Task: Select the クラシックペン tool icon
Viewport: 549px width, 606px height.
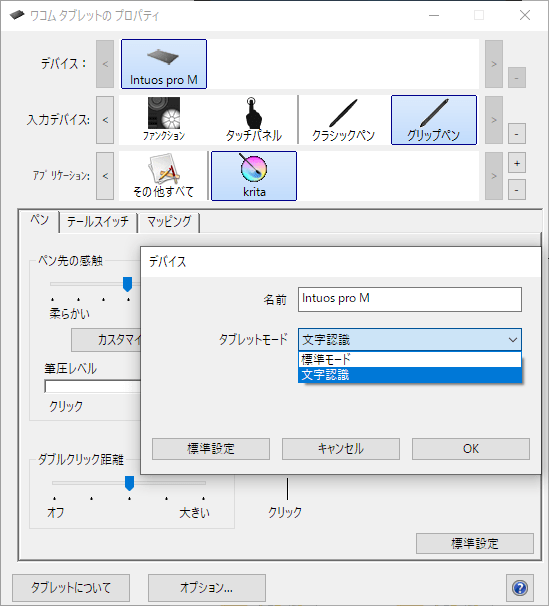Action: point(343,119)
